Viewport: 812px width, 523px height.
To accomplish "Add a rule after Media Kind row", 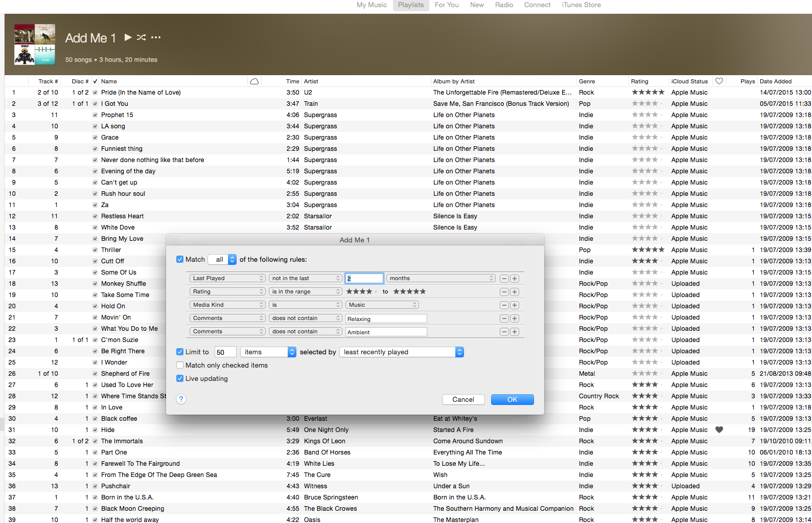I will [515, 305].
